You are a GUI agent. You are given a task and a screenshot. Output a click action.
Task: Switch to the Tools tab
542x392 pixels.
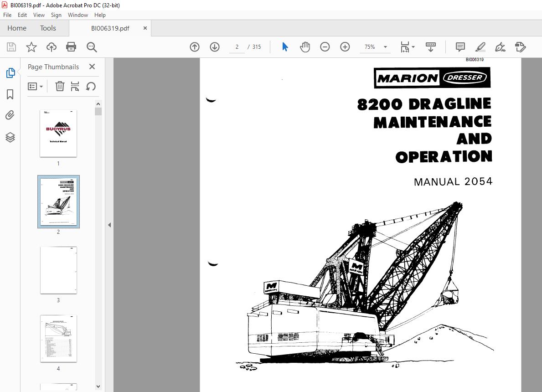point(48,28)
